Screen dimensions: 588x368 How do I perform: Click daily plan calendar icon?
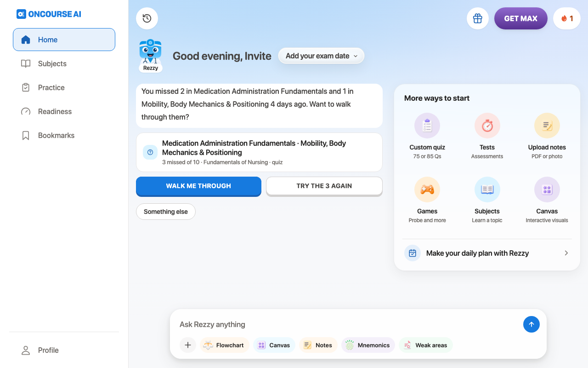(x=413, y=253)
